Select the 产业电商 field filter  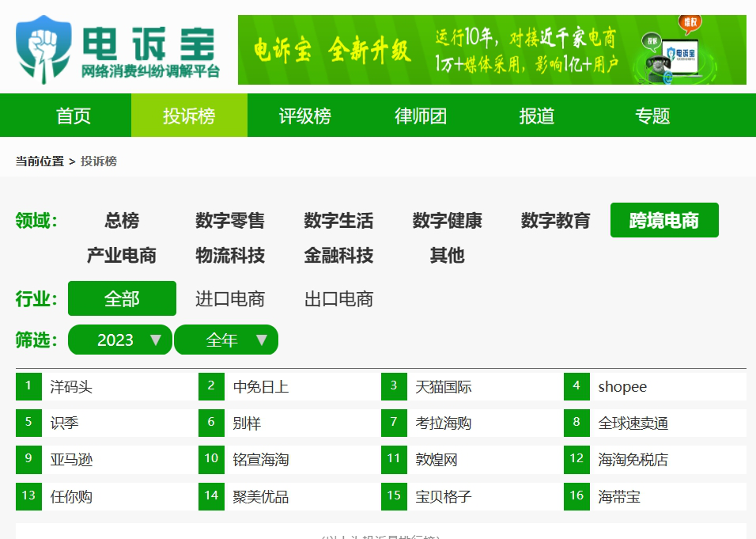(122, 256)
